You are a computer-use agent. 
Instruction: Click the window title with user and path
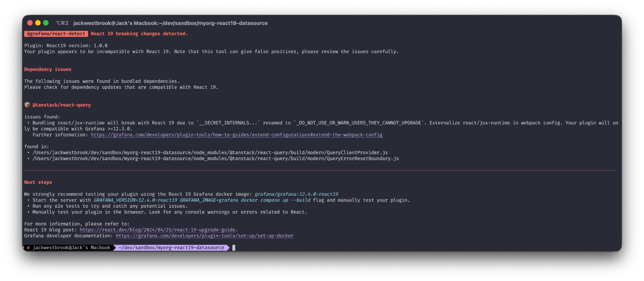170,23
